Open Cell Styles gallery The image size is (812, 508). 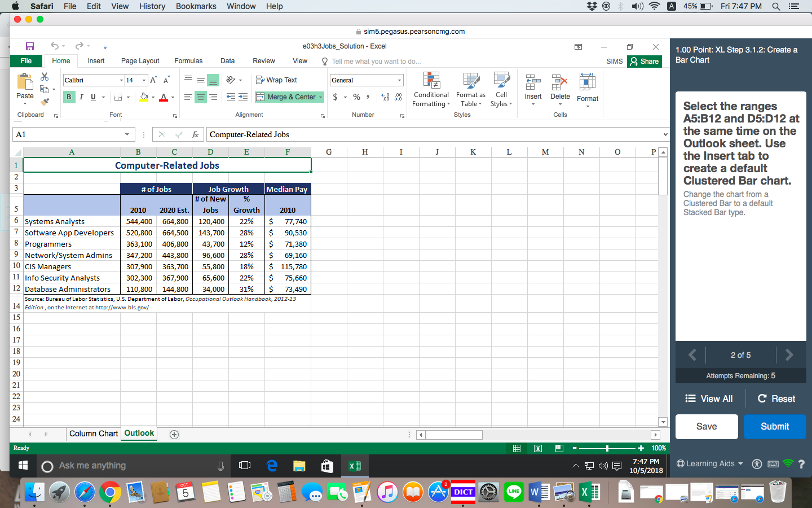pos(501,90)
